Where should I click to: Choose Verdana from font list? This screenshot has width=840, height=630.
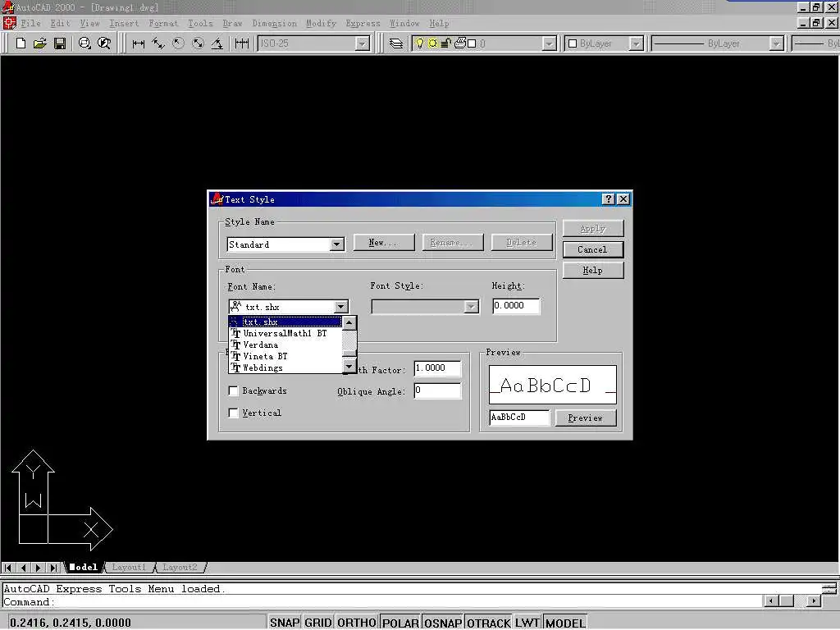click(x=285, y=345)
